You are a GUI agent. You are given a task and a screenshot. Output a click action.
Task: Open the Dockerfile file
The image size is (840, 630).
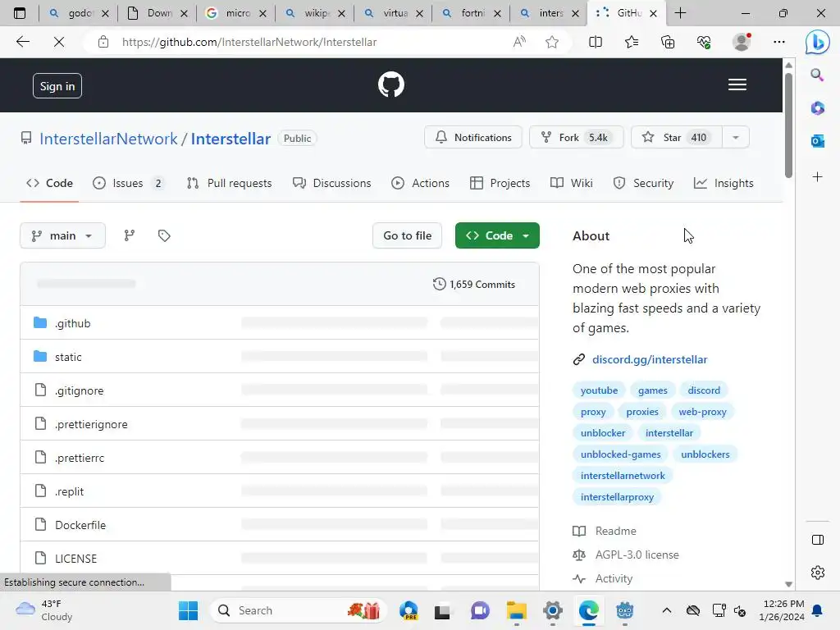(x=80, y=525)
